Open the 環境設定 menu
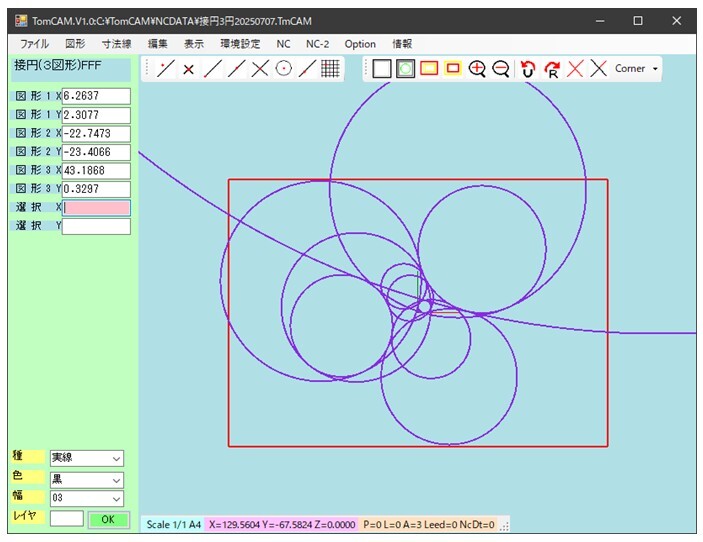The width and height of the screenshot is (703, 542). click(239, 44)
